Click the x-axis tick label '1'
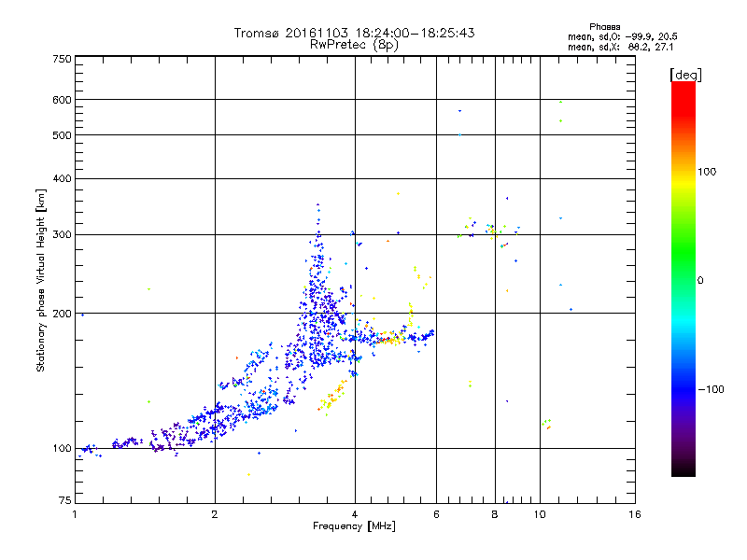The width and height of the screenshot is (747, 560). (x=75, y=514)
